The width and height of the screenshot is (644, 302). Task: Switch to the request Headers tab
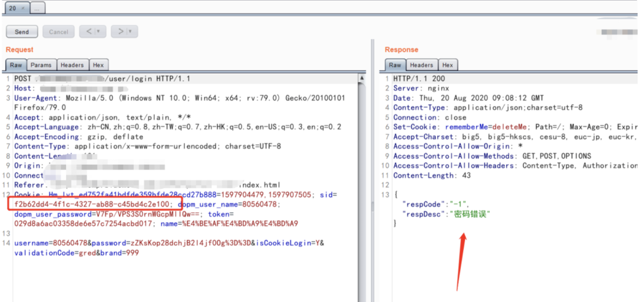(72, 65)
